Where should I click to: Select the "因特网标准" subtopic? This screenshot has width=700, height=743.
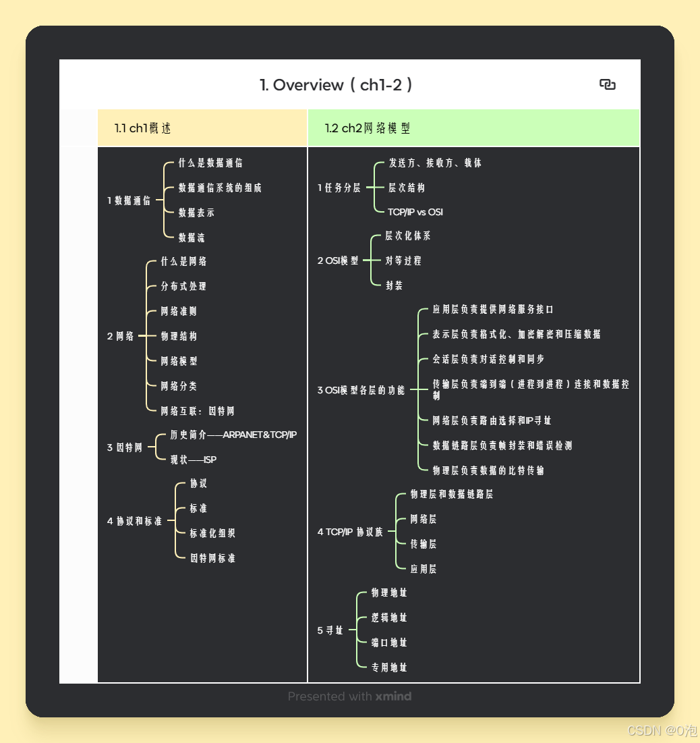[212, 558]
